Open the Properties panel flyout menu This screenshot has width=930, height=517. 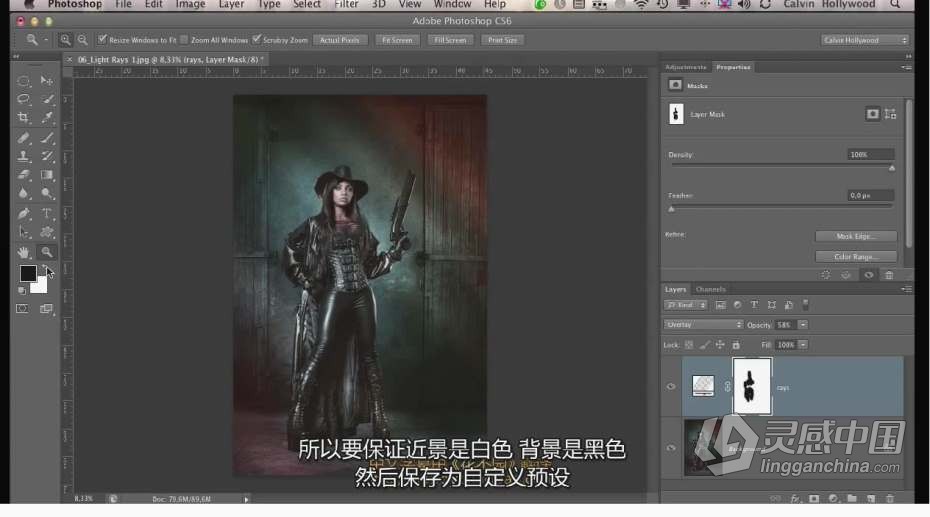pyautogui.click(x=906, y=67)
